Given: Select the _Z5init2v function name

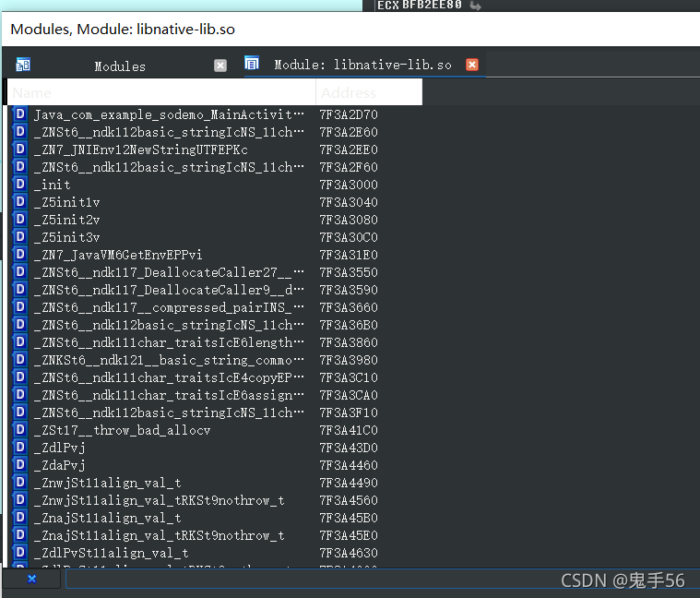Looking at the screenshot, I should pyautogui.click(x=67, y=220).
